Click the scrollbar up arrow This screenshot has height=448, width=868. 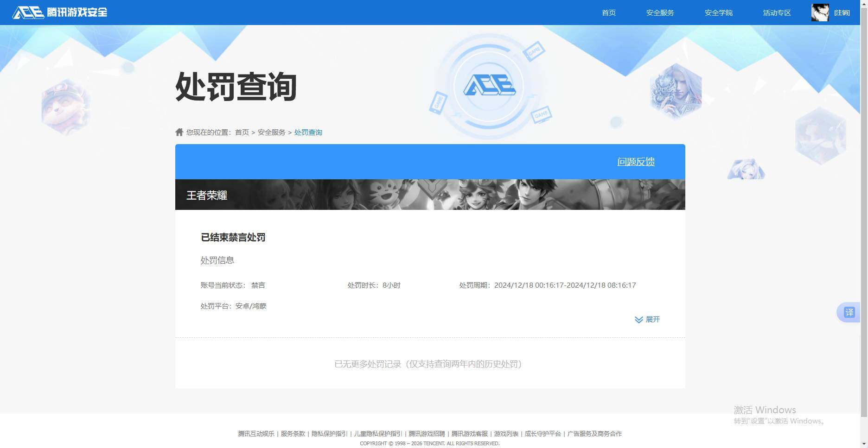(x=863, y=4)
